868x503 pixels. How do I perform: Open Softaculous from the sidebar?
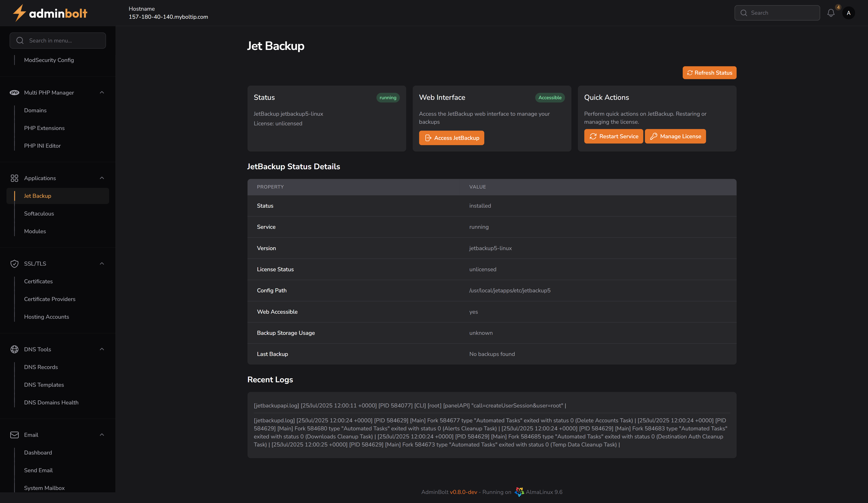pyautogui.click(x=39, y=214)
